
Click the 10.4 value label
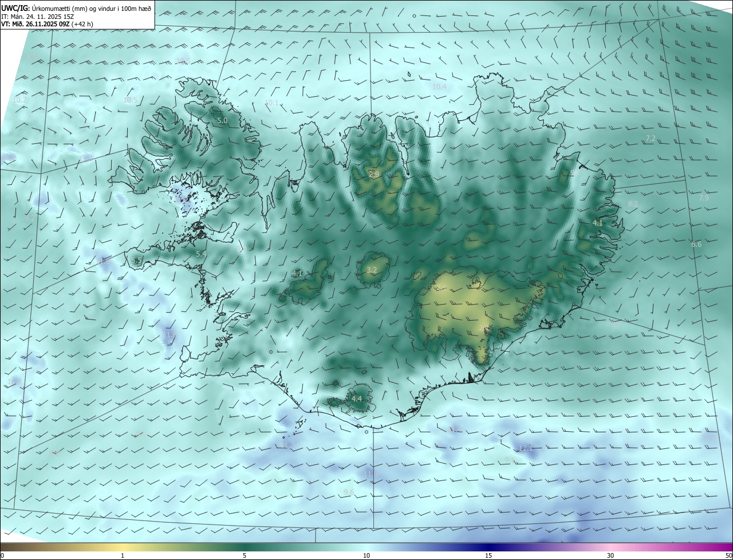point(439,87)
